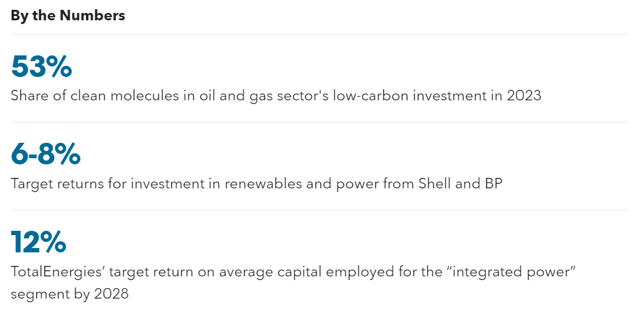This screenshot has height=309, width=644.
Task: Click the Shell and BP target returns text
Action: [x=257, y=184]
